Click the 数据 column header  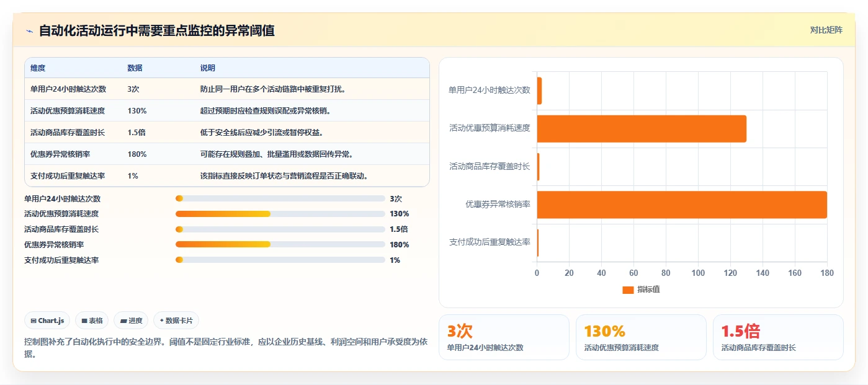(x=135, y=68)
